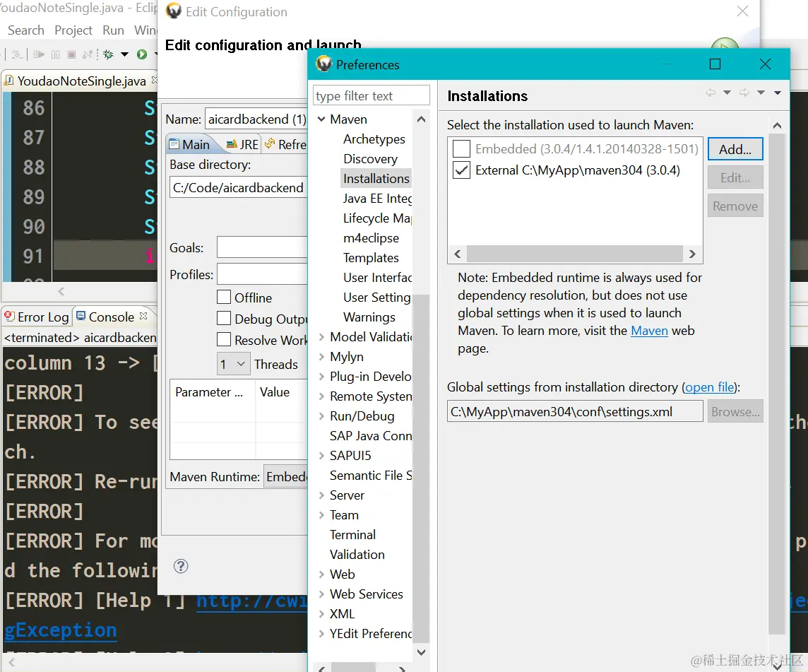Click the Back arrow in Preferences header
This screenshot has height=672, width=808.
click(x=711, y=93)
